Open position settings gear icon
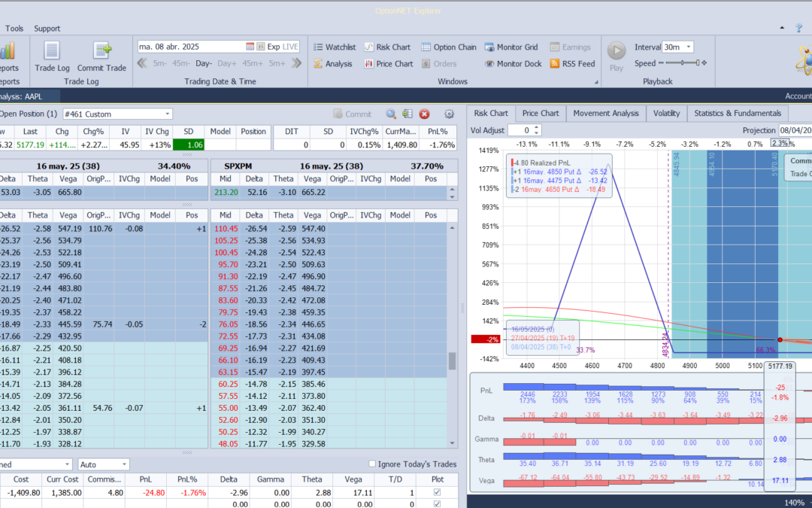Image resolution: width=812 pixels, height=508 pixels. (x=449, y=114)
